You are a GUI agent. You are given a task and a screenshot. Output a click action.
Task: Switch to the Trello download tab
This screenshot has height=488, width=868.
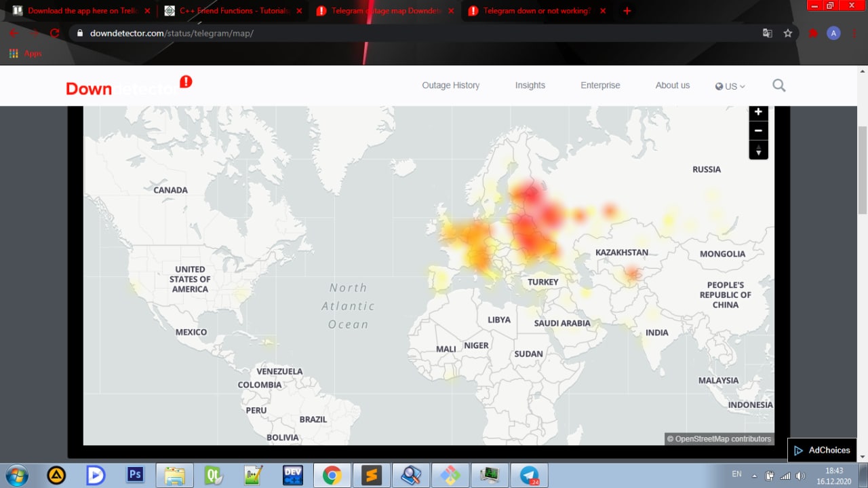tap(81, 11)
